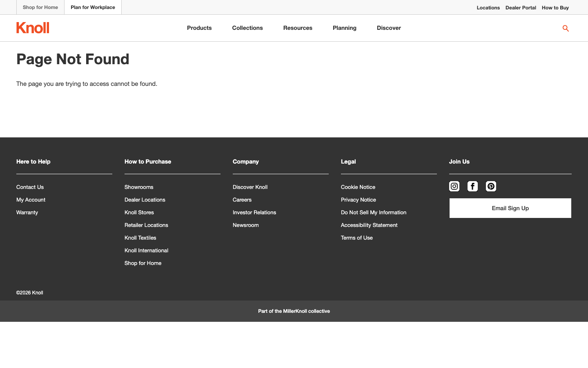Open the Collections menu

coord(247,28)
